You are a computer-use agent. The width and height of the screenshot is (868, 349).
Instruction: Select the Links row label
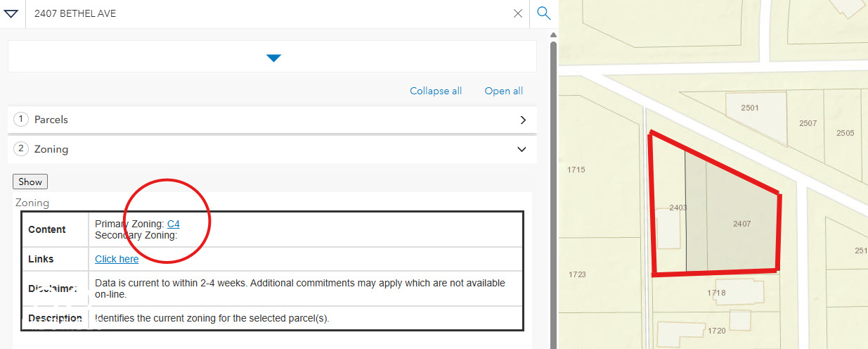coord(41,259)
